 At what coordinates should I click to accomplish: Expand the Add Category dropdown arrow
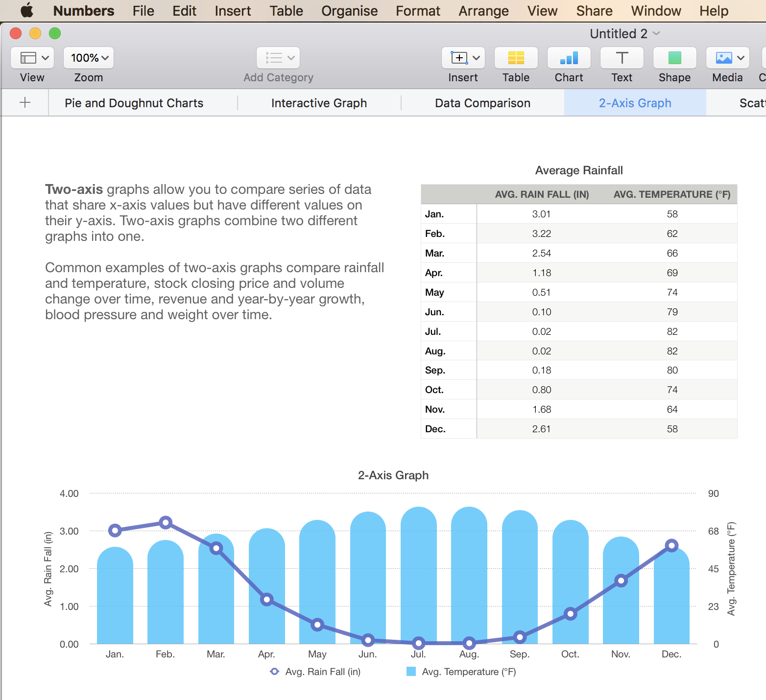[x=291, y=58]
